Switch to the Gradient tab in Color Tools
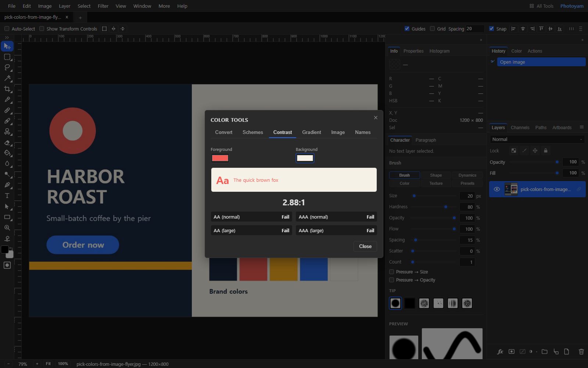 tap(311, 132)
